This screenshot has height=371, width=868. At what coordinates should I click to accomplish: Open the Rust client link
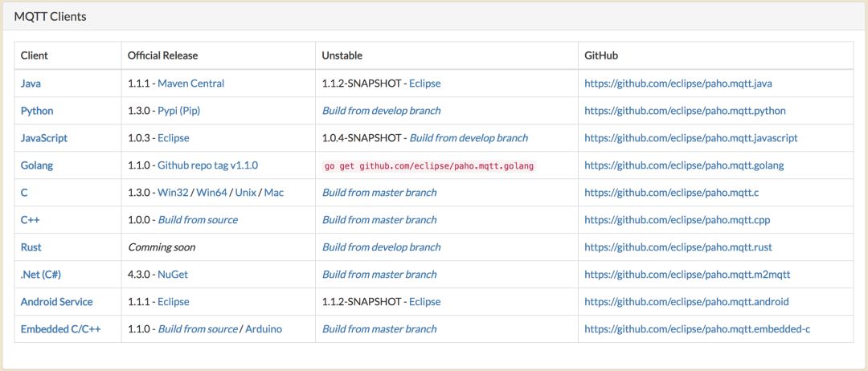point(31,247)
